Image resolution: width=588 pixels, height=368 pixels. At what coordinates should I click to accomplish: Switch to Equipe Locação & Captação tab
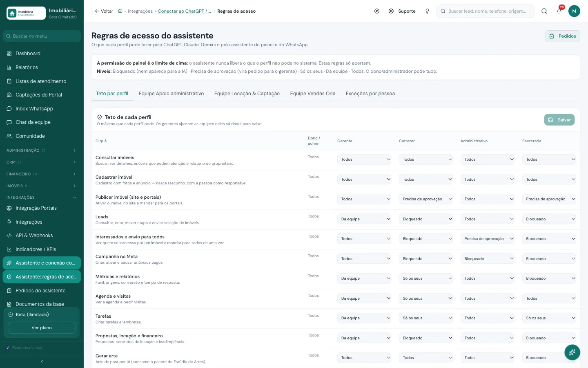coord(247,94)
